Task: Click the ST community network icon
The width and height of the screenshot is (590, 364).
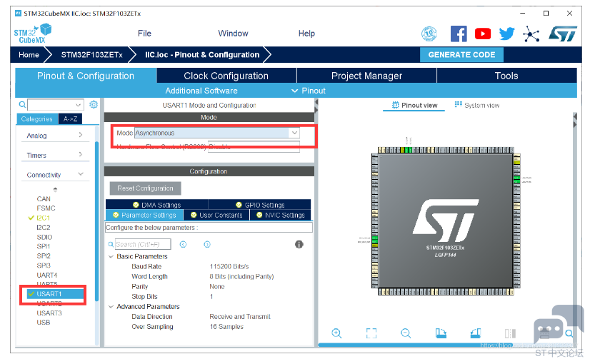Action: [531, 34]
